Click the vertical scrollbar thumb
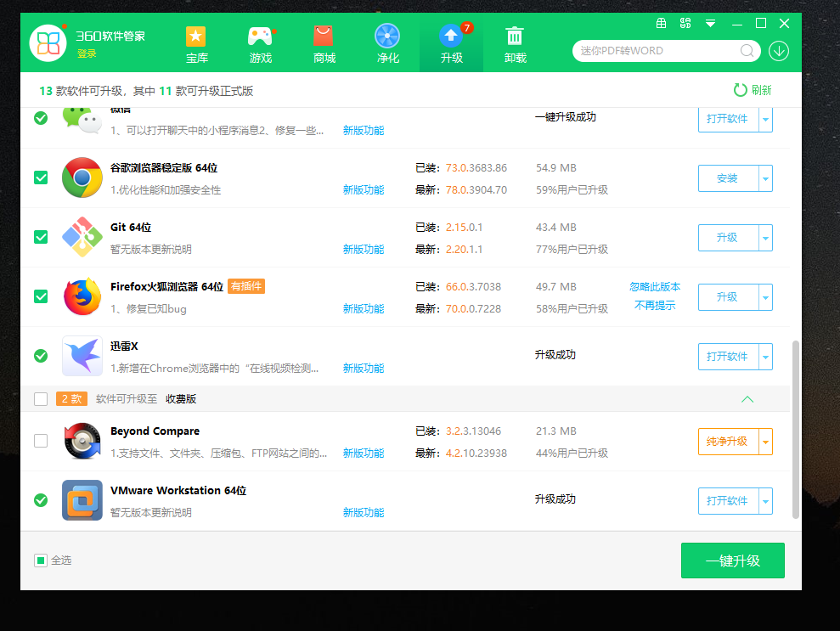The height and width of the screenshot is (631, 840). pos(795,429)
